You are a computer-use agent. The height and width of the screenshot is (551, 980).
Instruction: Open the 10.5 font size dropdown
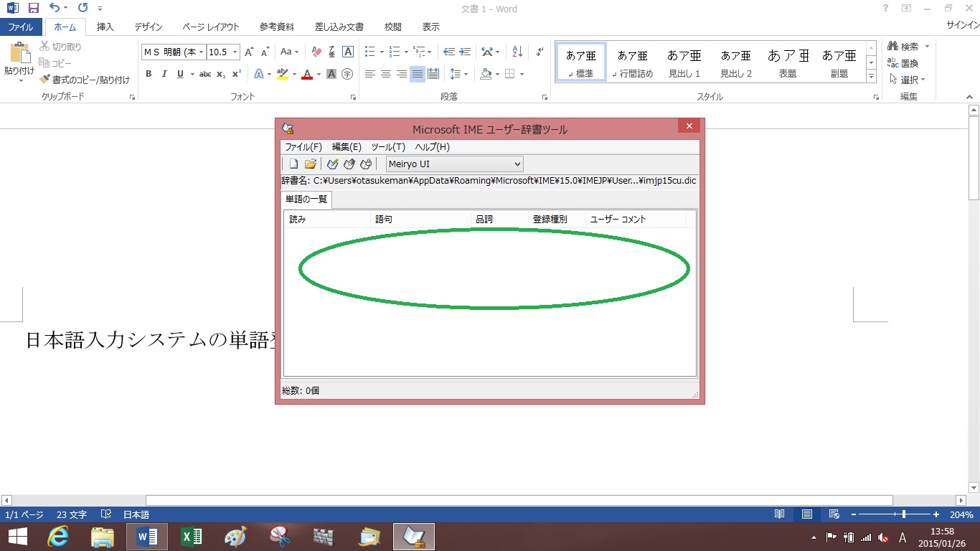(x=234, y=52)
